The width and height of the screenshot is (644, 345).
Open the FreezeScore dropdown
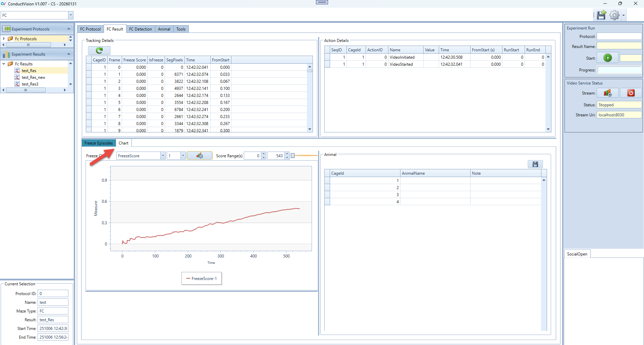163,156
